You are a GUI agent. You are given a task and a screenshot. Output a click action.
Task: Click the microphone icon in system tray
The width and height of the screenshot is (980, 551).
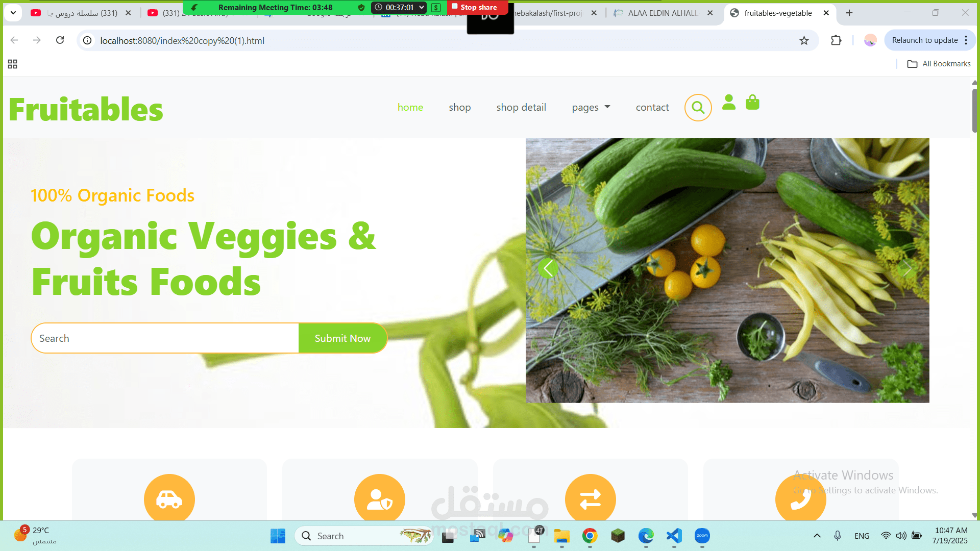point(838,536)
